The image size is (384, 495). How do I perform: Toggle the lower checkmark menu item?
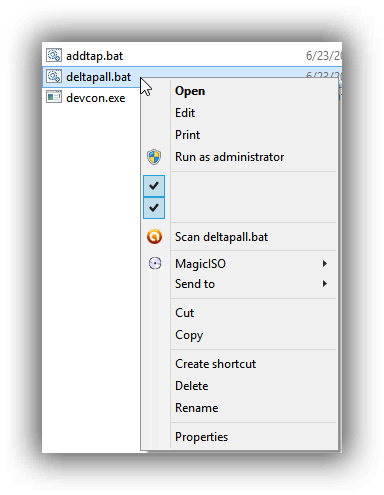tap(154, 208)
